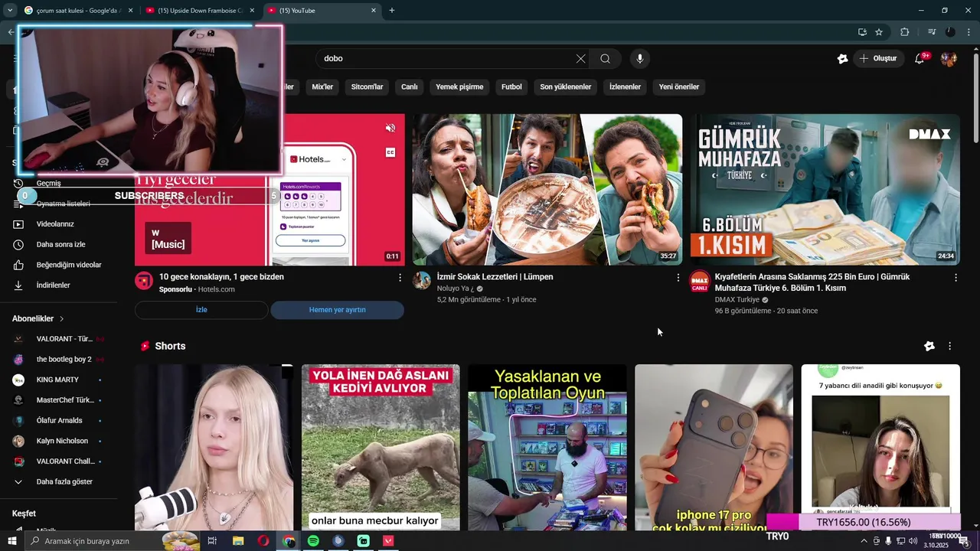
Task: Install app icon in address bar
Action: (862, 32)
